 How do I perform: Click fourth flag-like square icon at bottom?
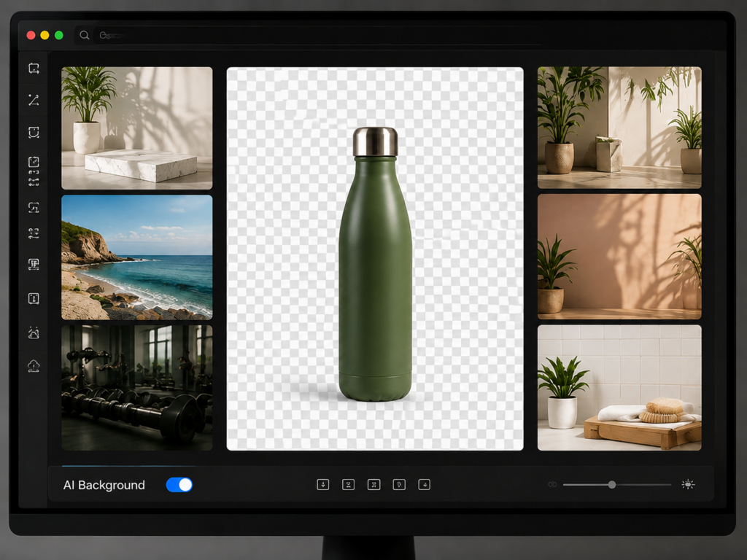(399, 485)
